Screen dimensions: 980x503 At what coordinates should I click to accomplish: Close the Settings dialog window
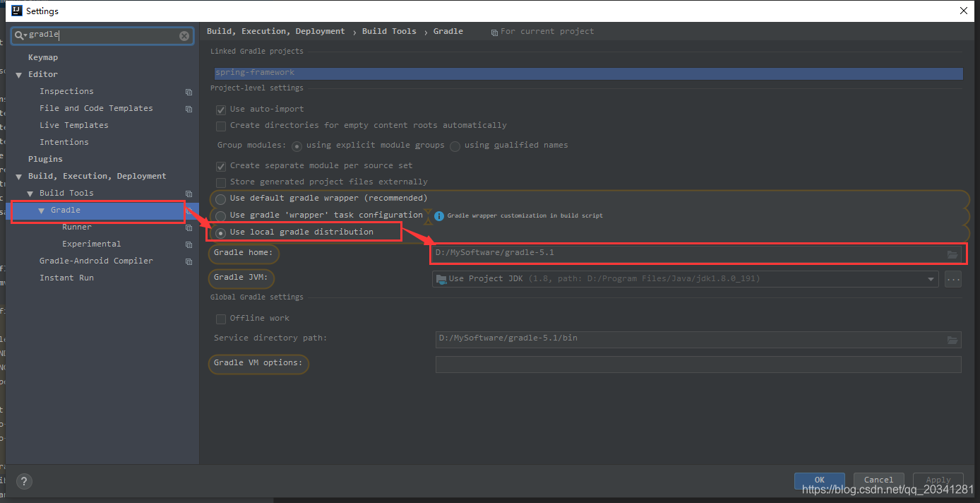pyautogui.click(x=963, y=11)
